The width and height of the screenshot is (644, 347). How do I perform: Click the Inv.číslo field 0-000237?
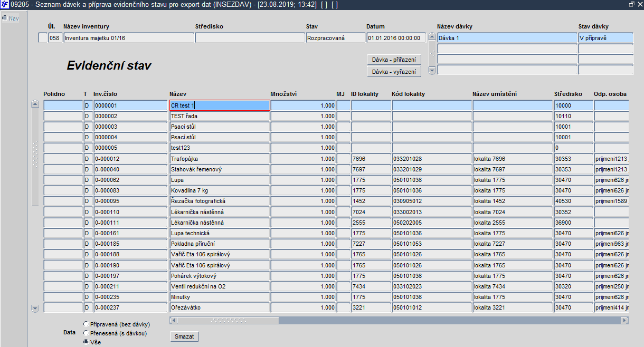(x=130, y=307)
